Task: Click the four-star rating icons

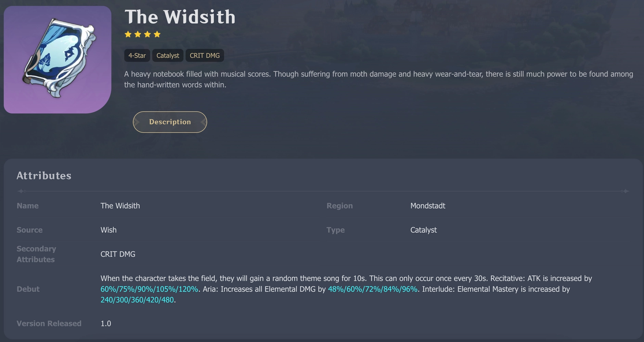Action: point(142,34)
